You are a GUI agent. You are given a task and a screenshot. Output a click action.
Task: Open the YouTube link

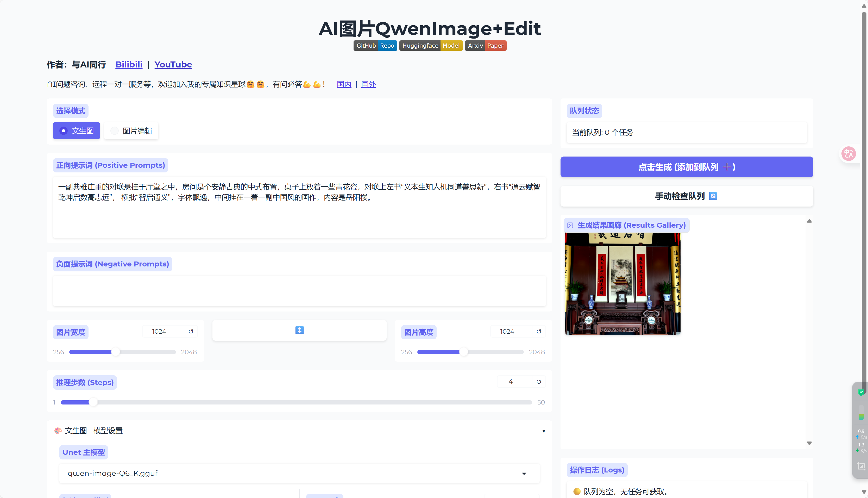pos(173,64)
